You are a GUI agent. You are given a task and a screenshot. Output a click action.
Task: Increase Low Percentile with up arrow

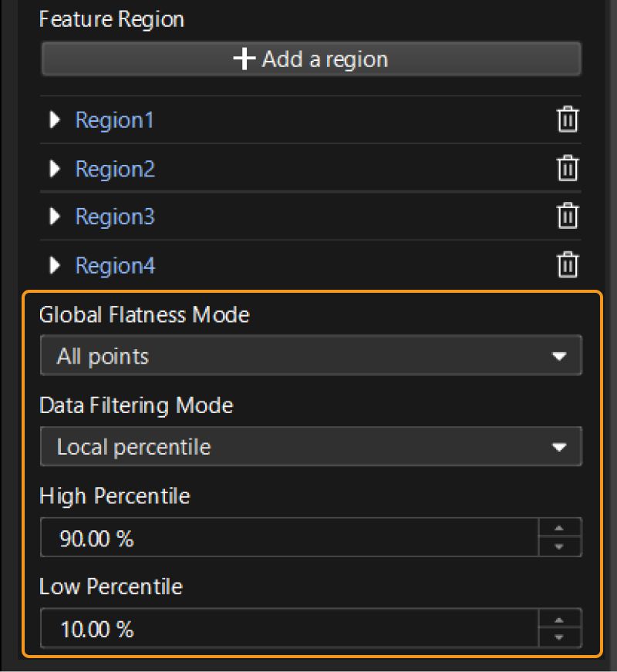point(560,620)
